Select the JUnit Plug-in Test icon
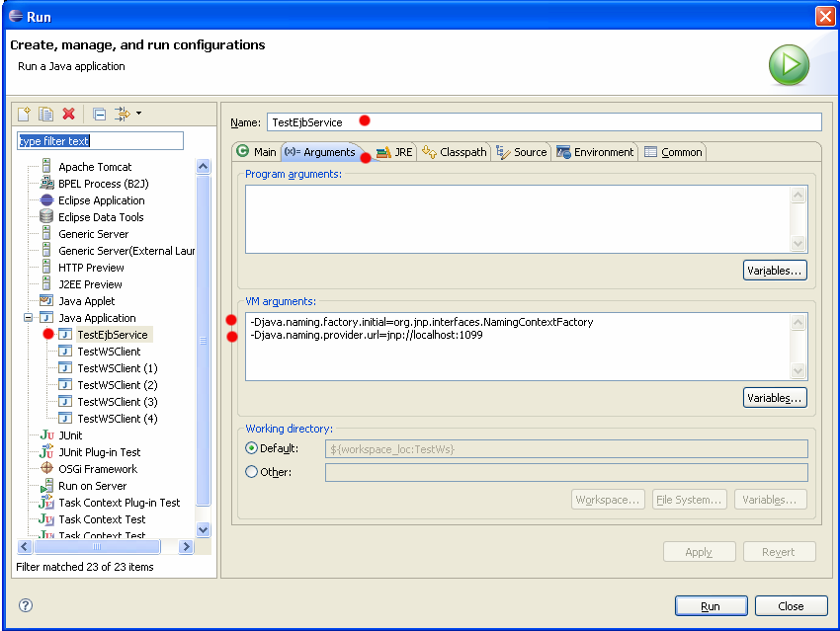Viewport: 840px width, 631px height. click(47, 451)
